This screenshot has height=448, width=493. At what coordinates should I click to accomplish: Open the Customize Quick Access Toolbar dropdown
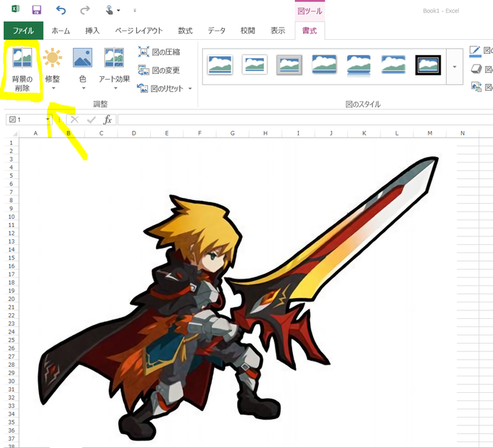pos(135,10)
